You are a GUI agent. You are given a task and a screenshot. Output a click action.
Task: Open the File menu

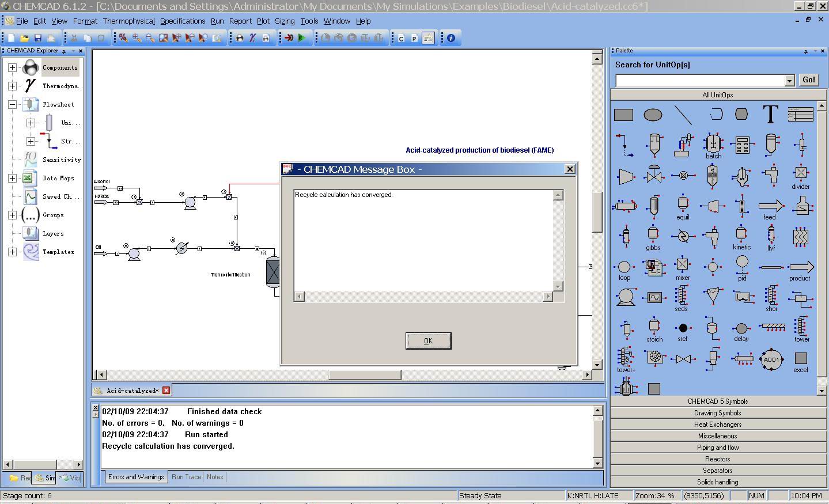(22, 21)
